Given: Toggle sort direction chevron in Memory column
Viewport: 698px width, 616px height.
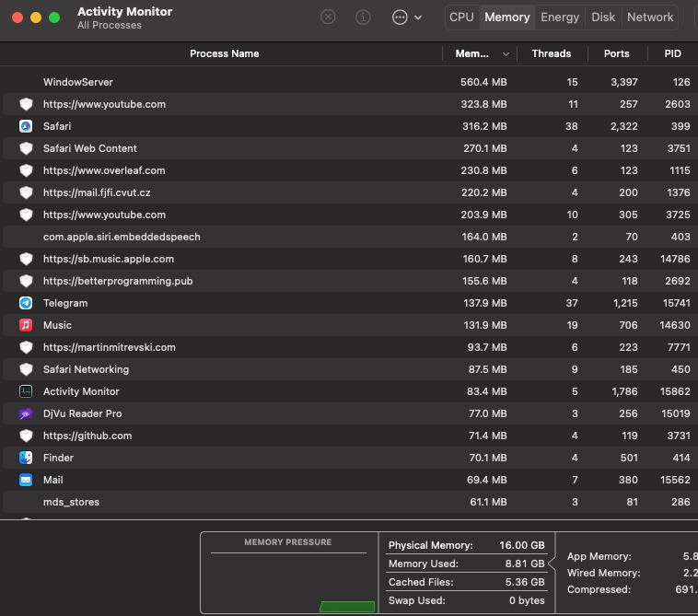Looking at the screenshot, I should (506, 54).
